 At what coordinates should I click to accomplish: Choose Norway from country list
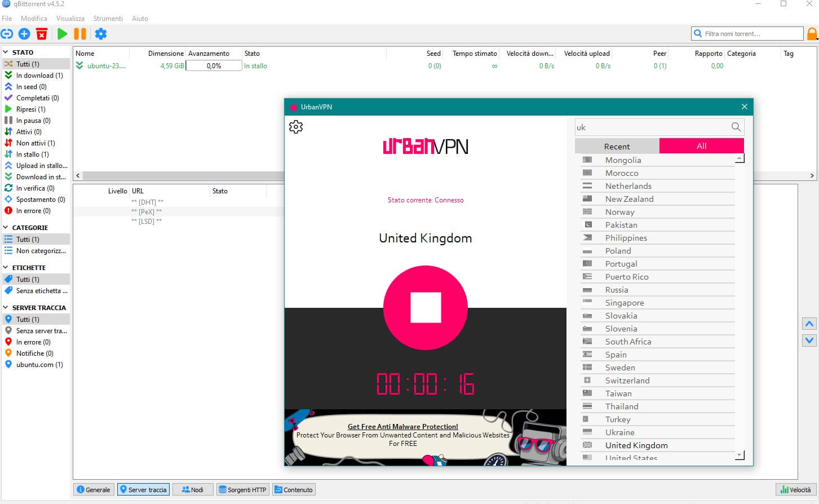(658, 212)
